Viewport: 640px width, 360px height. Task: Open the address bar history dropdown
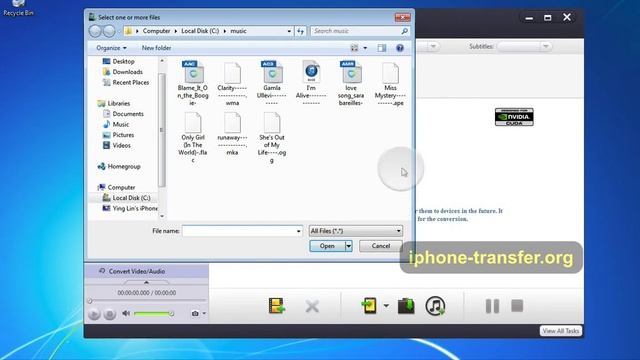[x=289, y=31]
